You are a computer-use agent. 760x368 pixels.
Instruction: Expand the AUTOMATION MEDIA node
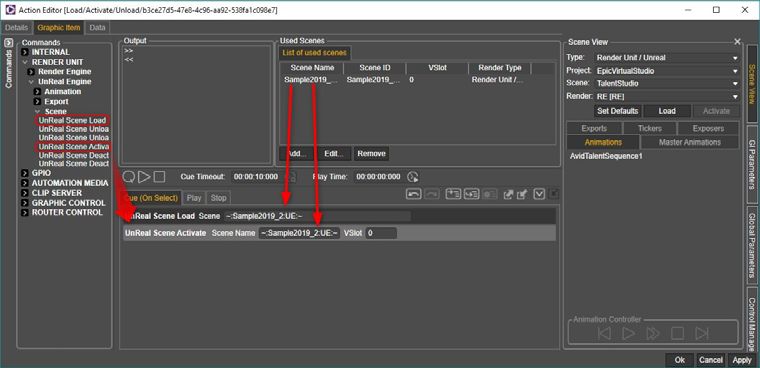[25, 183]
